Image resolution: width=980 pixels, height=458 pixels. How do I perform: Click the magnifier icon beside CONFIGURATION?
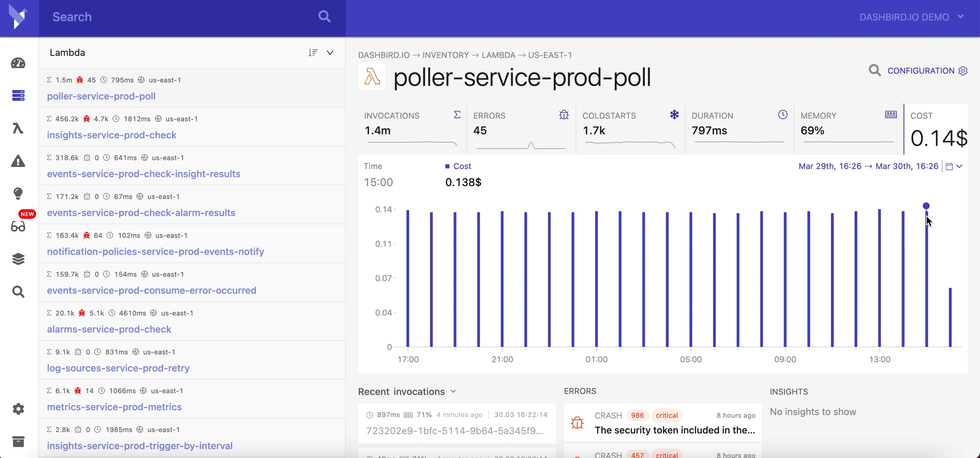pos(875,70)
